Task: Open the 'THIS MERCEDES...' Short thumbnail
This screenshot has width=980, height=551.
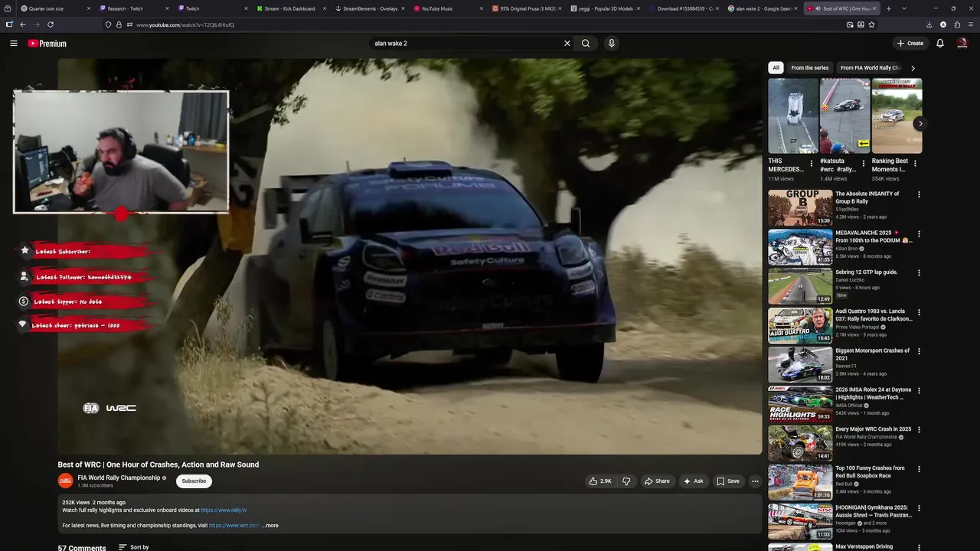Action: tap(793, 116)
